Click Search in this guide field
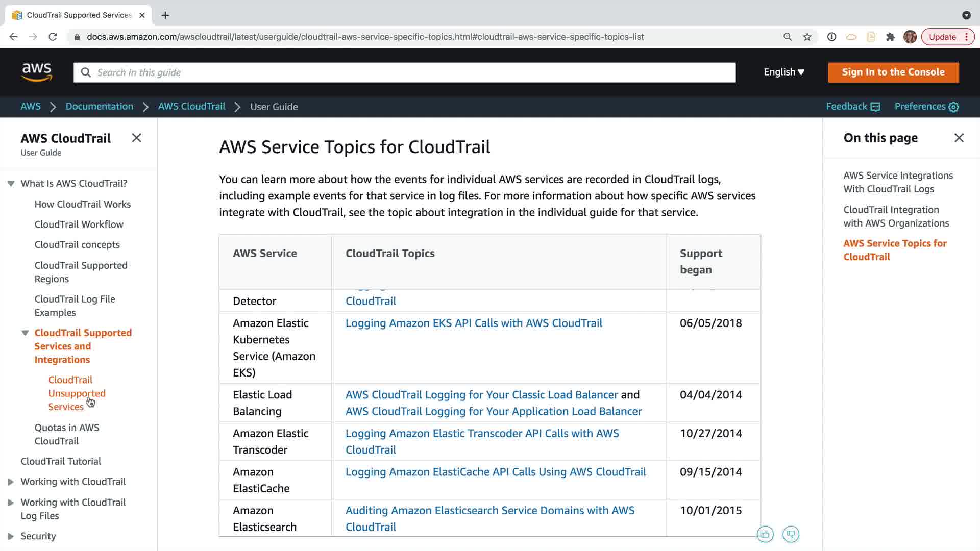The height and width of the screenshot is (551, 980). (x=403, y=72)
